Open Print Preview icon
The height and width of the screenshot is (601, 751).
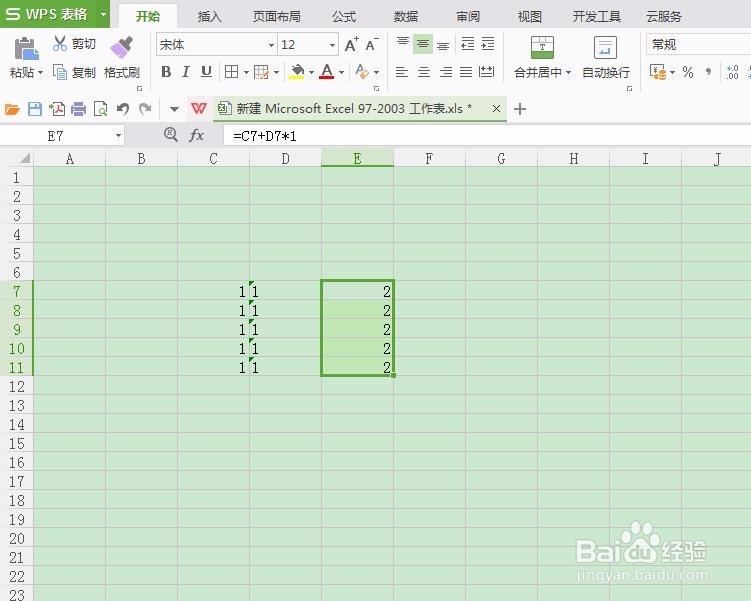pos(101,109)
